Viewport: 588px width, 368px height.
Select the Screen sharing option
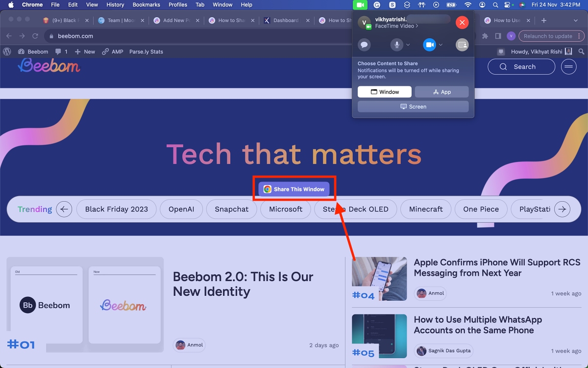pyautogui.click(x=413, y=106)
